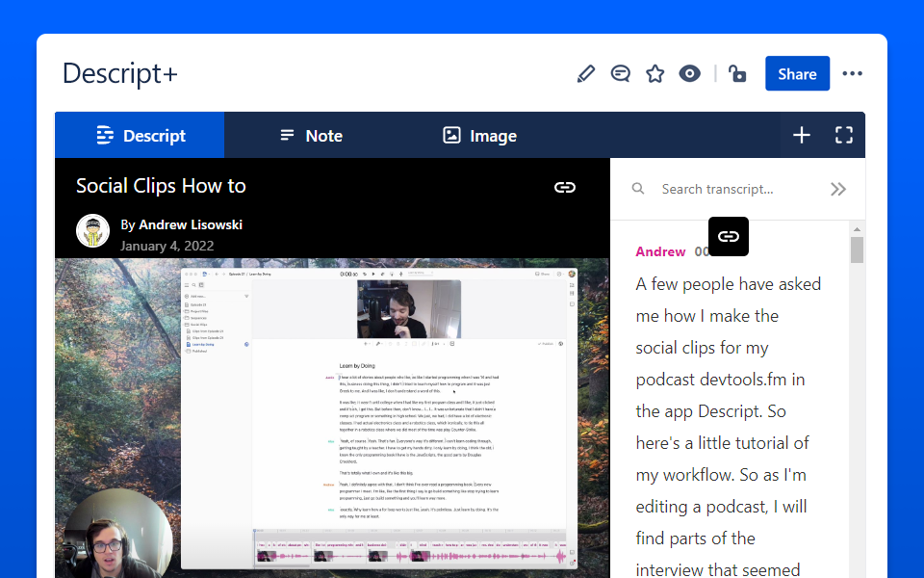Click the magnifier icon in transcript search
The width and height of the screenshot is (924, 578).
tap(638, 189)
